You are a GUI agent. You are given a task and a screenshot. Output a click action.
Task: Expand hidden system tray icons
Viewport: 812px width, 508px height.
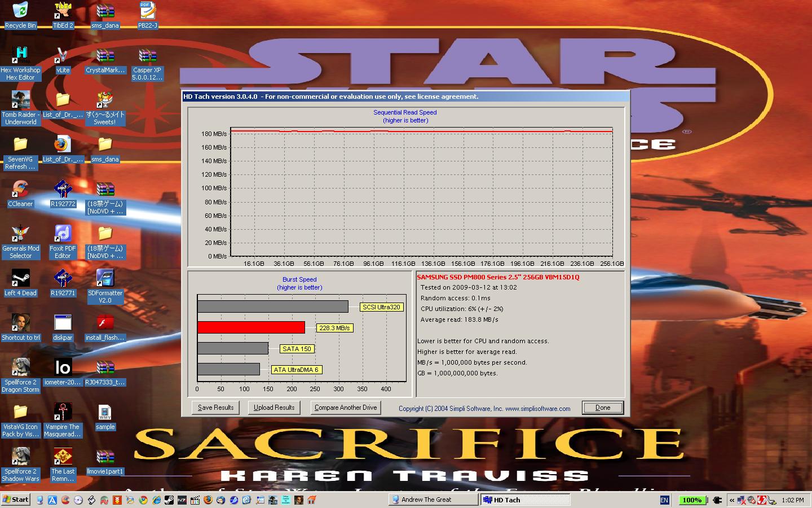[732, 500]
